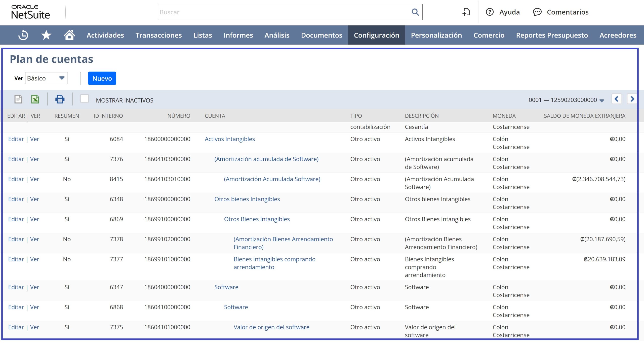Open the Informes menu
This screenshot has height=343, width=644.
pyautogui.click(x=238, y=35)
